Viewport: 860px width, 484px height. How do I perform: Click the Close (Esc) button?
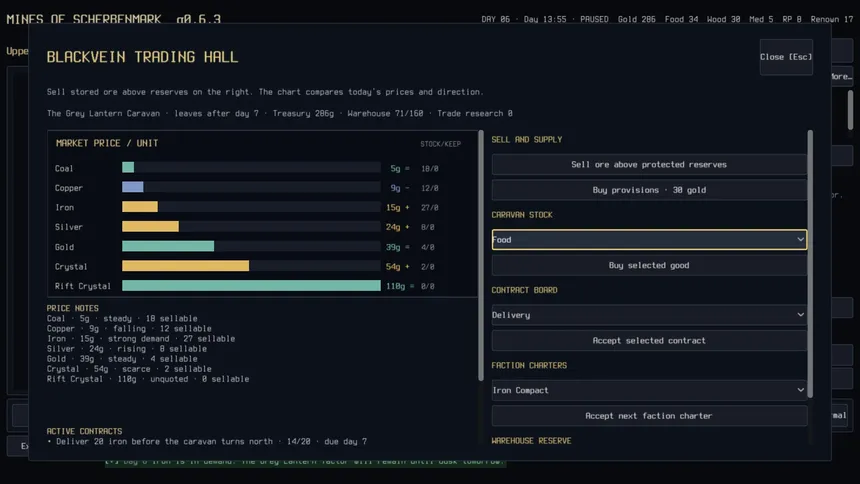coord(786,57)
